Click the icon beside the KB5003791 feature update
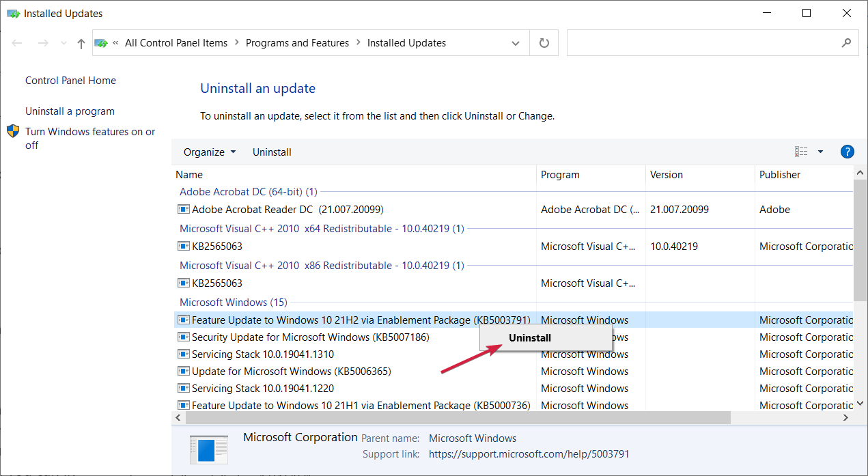868x476 pixels. (183, 320)
